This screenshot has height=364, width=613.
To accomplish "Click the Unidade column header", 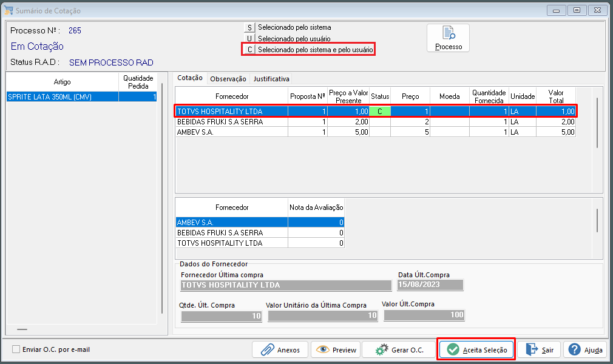I will (x=523, y=96).
